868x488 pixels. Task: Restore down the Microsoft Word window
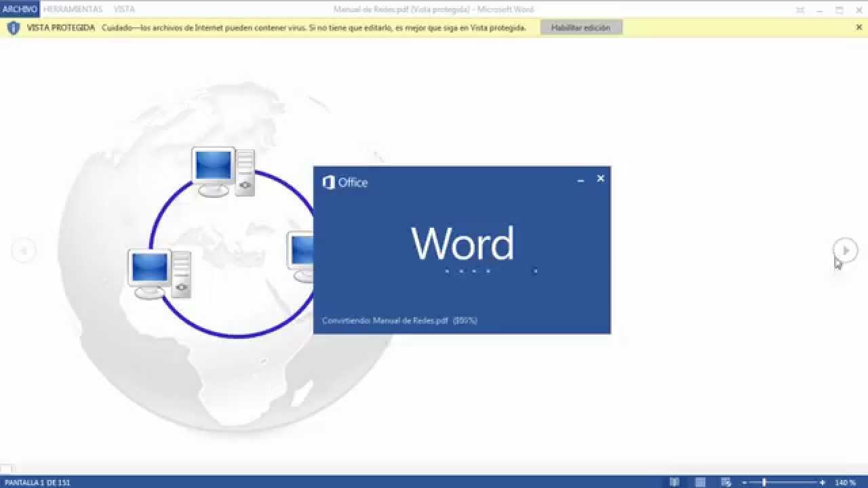[x=840, y=9]
